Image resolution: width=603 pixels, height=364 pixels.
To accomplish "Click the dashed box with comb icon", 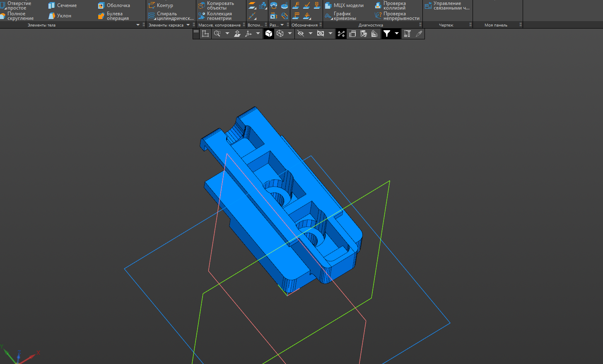I will point(352,34).
